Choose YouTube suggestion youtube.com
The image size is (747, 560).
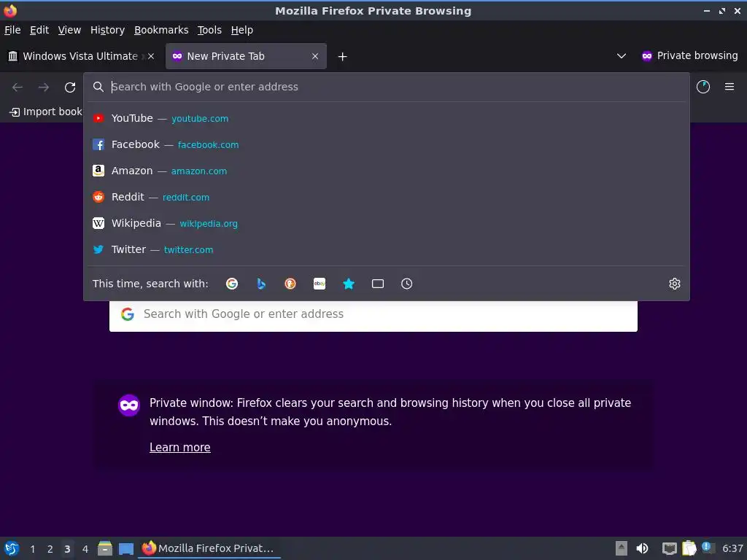pyautogui.click(x=387, y=118)
